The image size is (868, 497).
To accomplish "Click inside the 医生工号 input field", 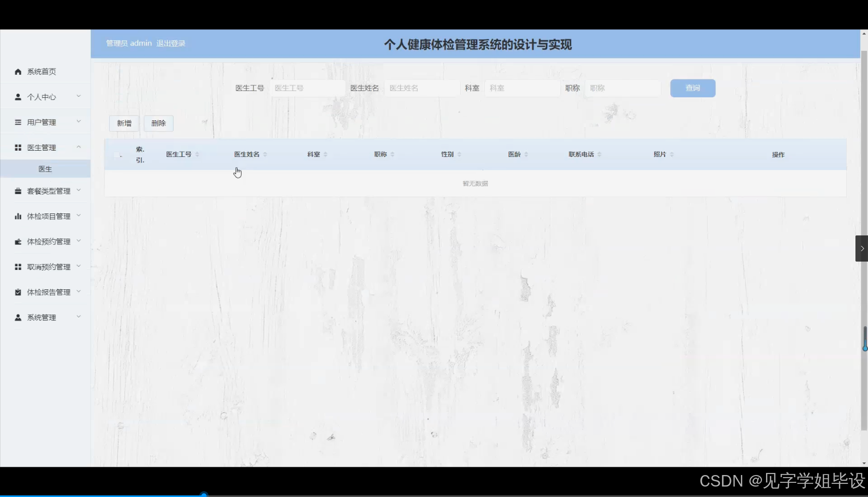I will click(x=307, y=88).
